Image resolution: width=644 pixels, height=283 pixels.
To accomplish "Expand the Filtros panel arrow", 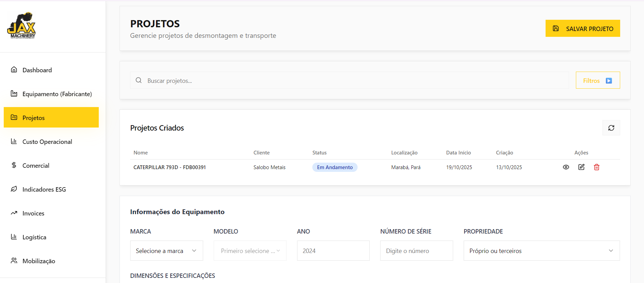I will click(x=609, y=81).
